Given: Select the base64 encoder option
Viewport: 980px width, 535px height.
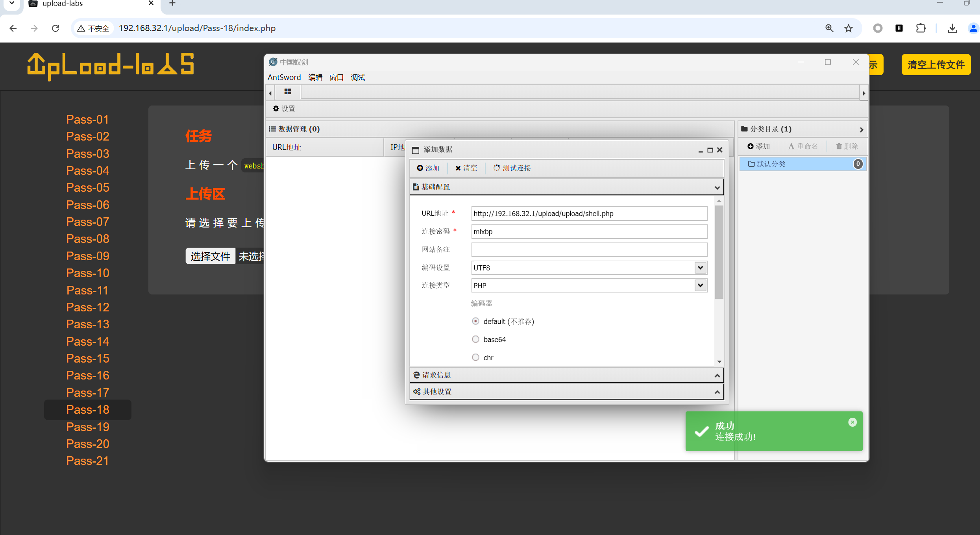Looking at the screenshot, I should click(x=475, y=339).
